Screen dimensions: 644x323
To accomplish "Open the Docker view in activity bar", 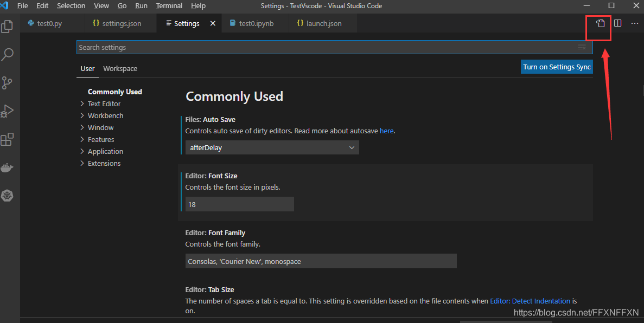I will (x=7, y=167).
